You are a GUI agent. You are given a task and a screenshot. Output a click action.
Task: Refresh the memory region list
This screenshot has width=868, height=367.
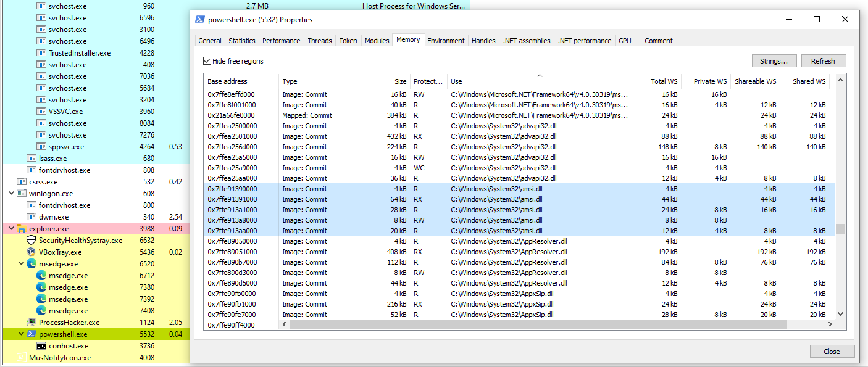point(824,60)
